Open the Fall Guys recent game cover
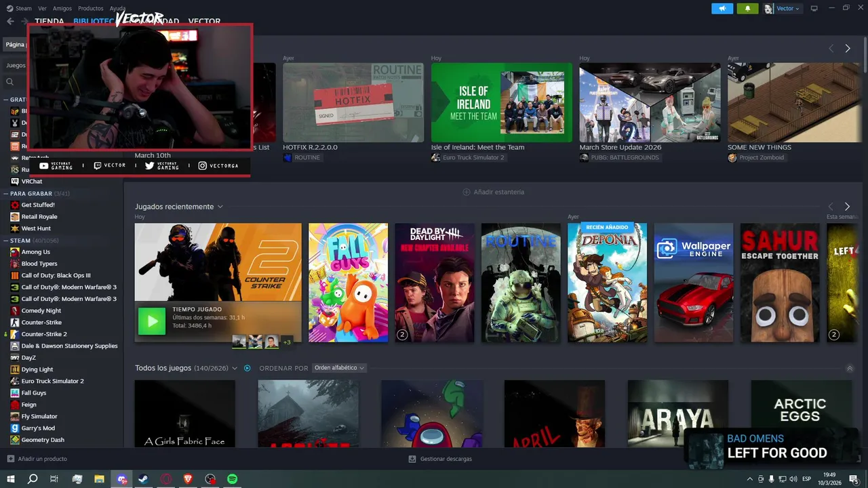The image size is (868, 488). click(348, 283)
